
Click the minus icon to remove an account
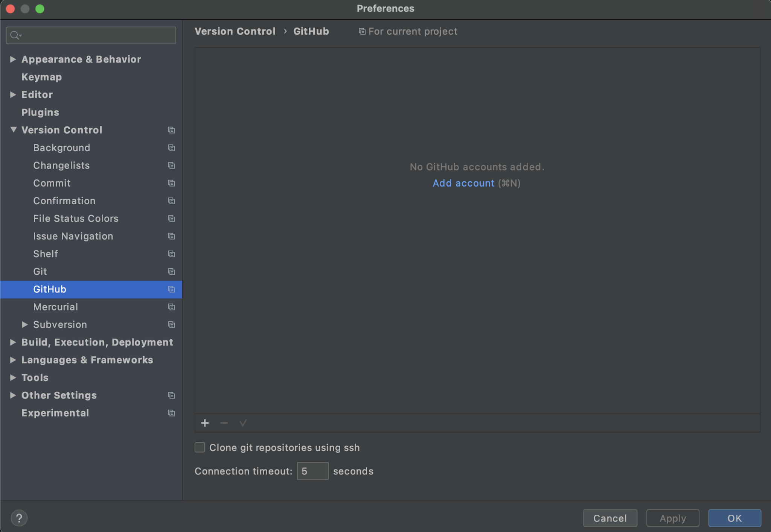224,423
